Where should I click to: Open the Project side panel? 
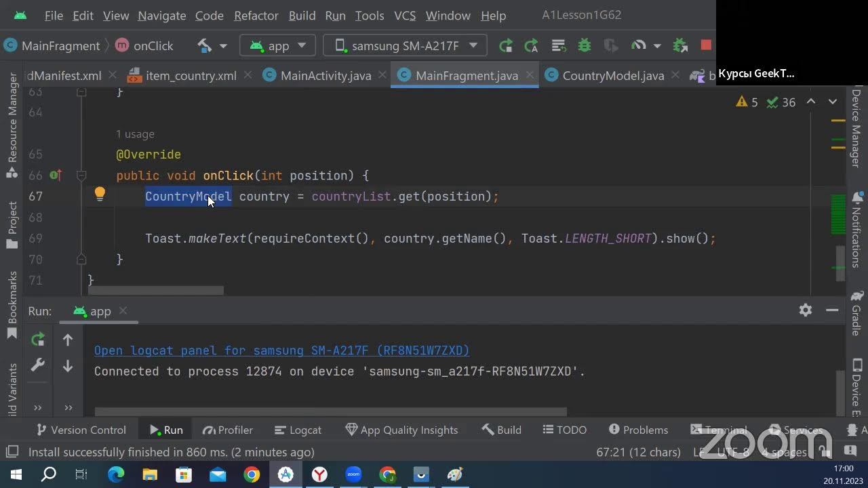pos(12,225)
